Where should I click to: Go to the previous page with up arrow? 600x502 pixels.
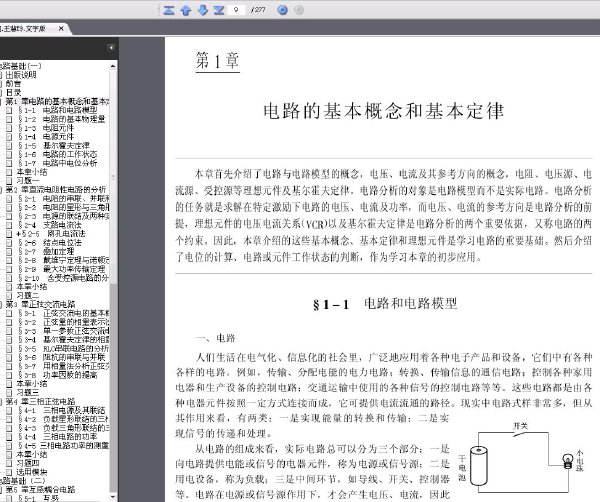pyautogui.click(x=186, y=10)
